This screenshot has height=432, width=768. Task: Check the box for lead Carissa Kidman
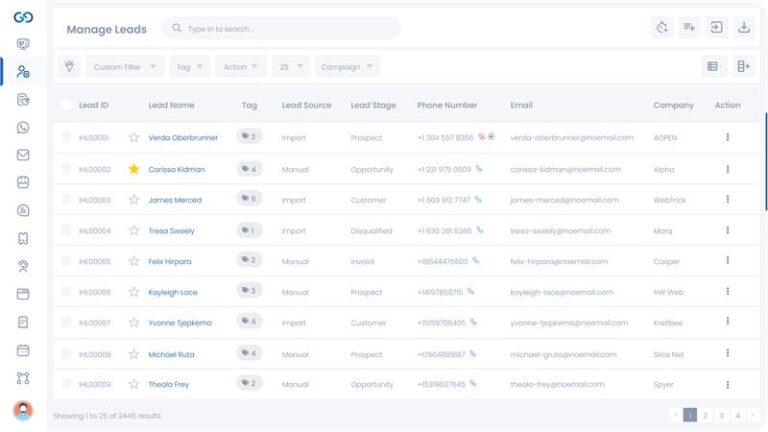[66, 169]
